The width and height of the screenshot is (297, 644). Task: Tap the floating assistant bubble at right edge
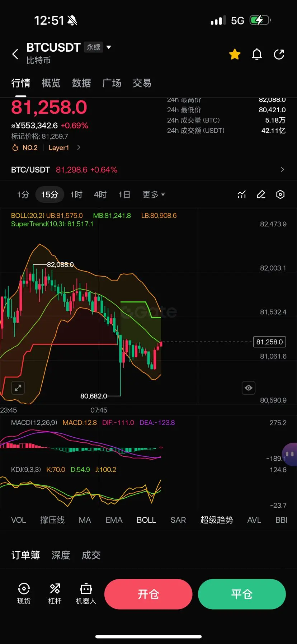289,454
